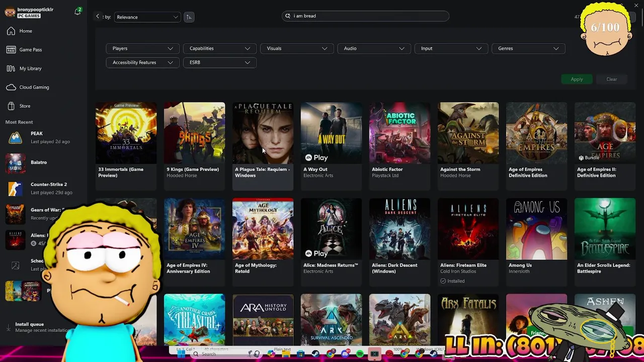Click the search field with "i am bread"

tap(365, 16)
